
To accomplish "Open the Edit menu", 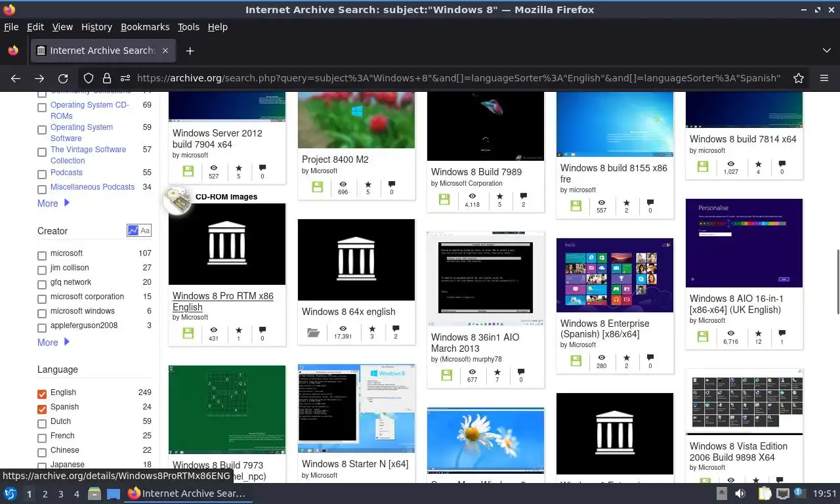I will tap(35, 27).
